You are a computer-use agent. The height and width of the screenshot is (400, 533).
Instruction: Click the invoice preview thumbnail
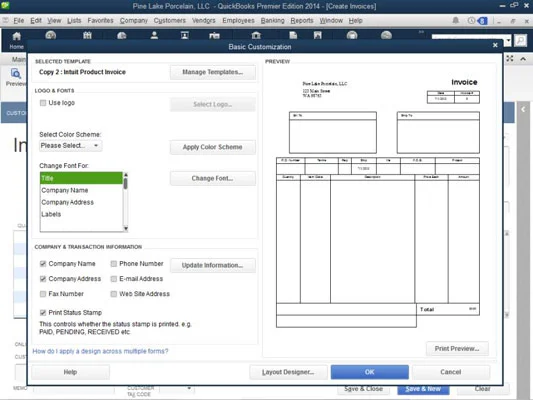pyautogui.click(x=378, y=202)
